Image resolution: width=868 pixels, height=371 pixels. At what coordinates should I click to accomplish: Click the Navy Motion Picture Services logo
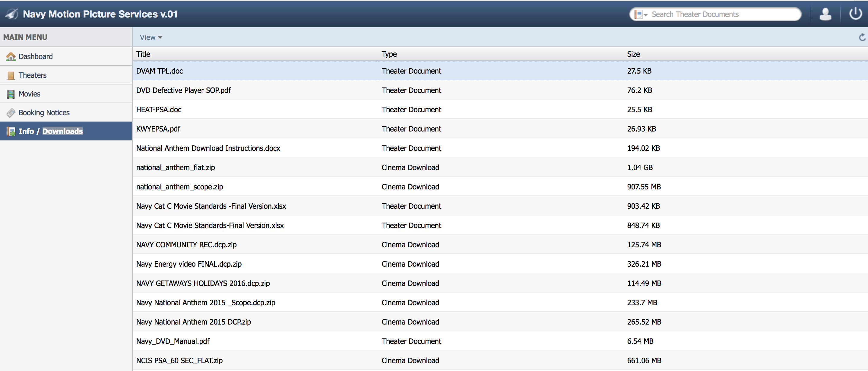12,14
